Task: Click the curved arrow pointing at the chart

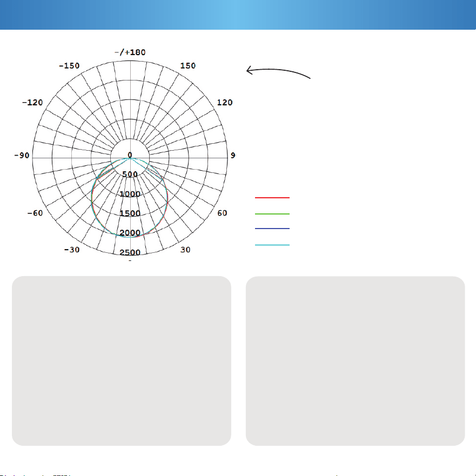Action: coord(278,72)
